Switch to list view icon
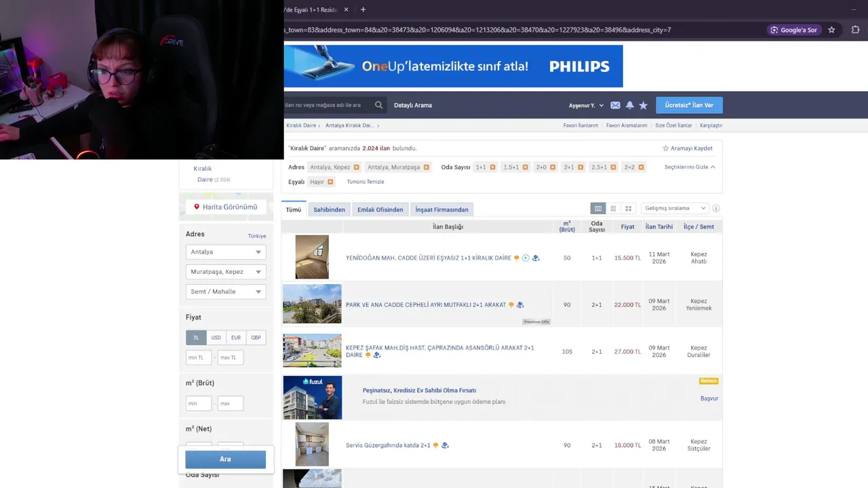Viewport: 868px width, 488px height. (613, 209)
